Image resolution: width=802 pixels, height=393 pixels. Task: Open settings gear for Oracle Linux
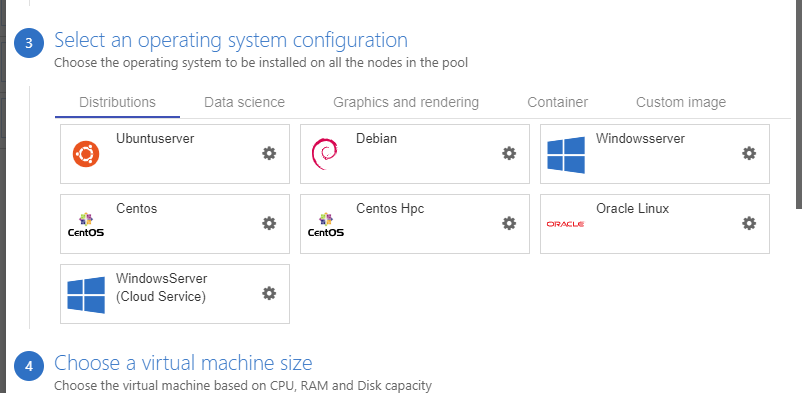coord(749,223)
